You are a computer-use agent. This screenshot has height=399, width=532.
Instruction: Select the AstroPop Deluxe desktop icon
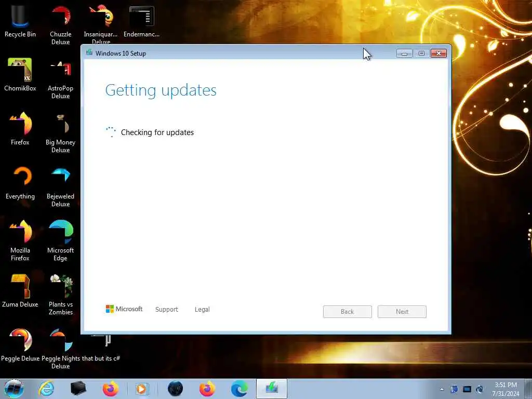click(60, 79)
